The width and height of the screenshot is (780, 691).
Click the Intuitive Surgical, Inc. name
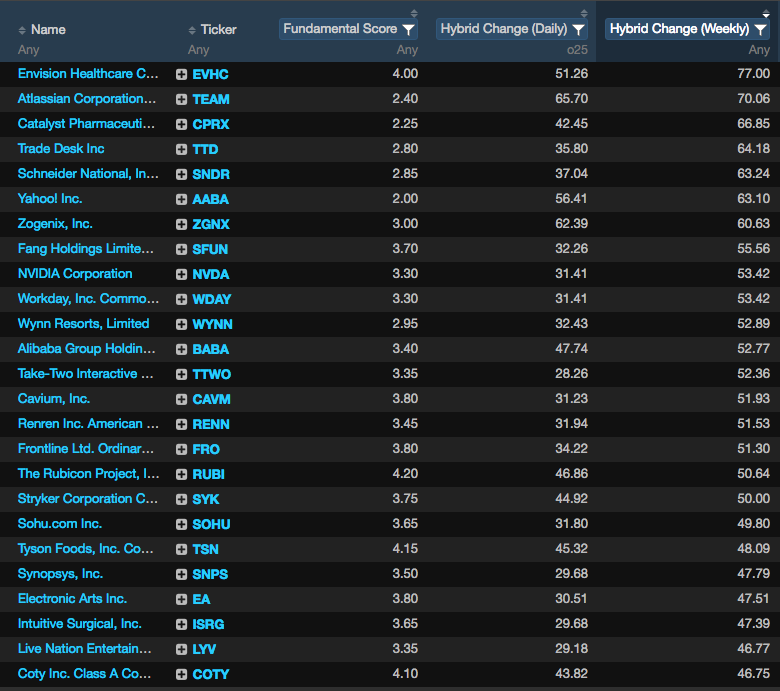coord(80,623)
